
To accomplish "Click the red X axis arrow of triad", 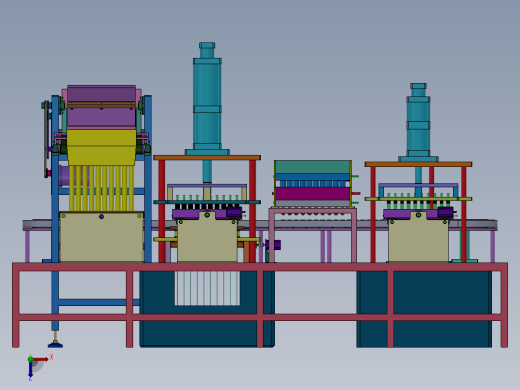I will [41, 359].
